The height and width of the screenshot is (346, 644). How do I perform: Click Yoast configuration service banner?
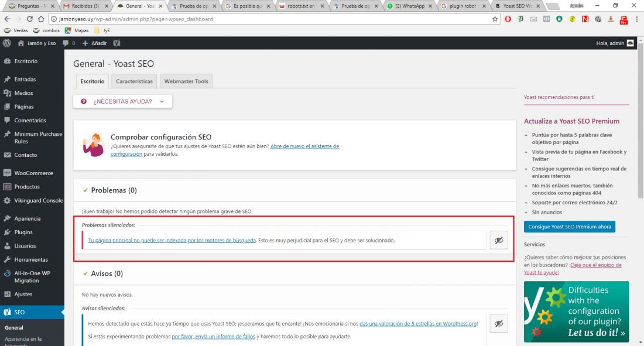coord(576,311)
